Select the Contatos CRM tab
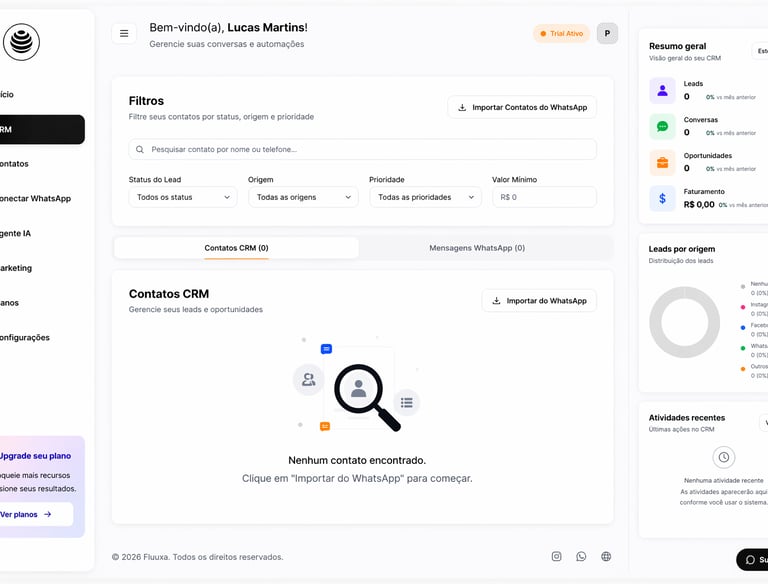Viewport: 768px width, 584px height. (236, 248)
